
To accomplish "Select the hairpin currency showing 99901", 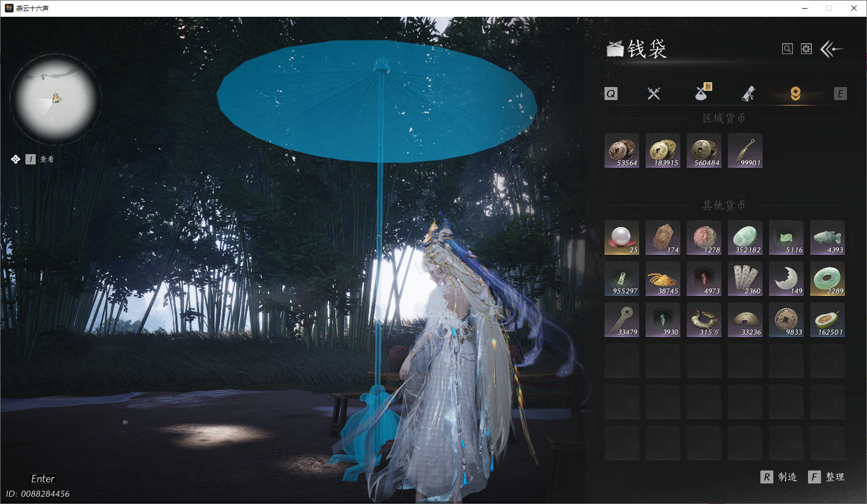I will click(745, 151).
